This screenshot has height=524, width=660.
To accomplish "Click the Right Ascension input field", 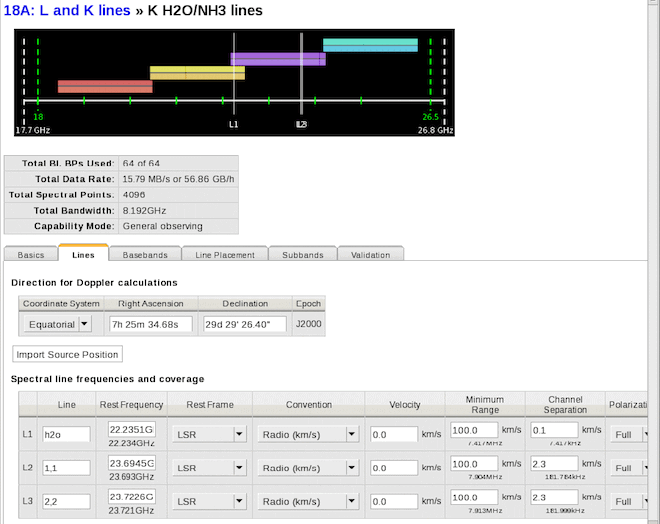I will [x=151, y=323].
